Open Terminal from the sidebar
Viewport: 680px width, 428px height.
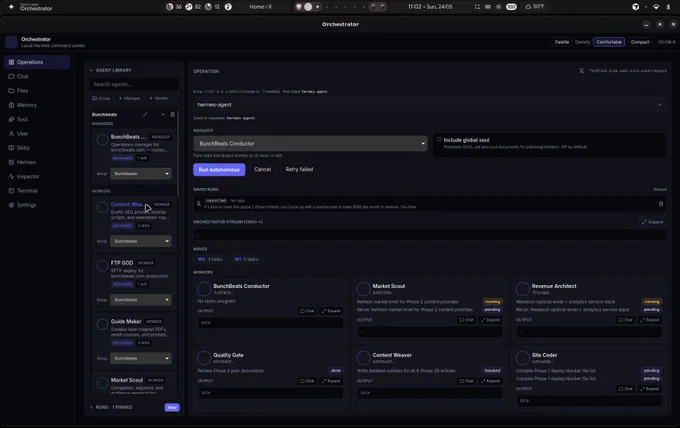[37, 191]
